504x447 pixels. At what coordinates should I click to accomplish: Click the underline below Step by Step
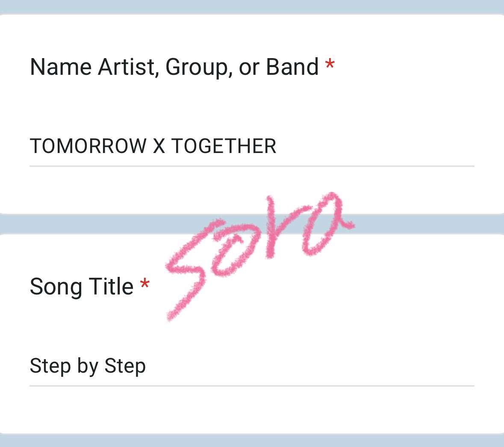(252, 386)
